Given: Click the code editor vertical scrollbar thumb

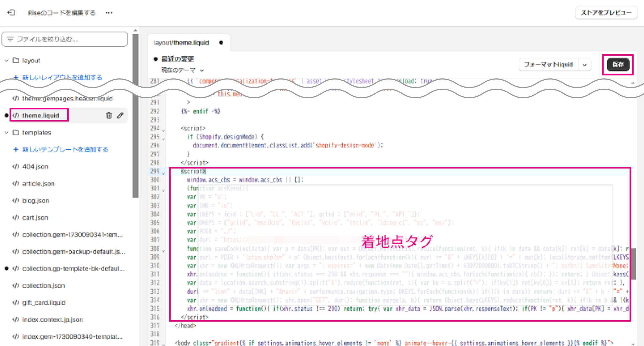Looking at the screenshot, I should pyautogui.click(x=633, y=264).
